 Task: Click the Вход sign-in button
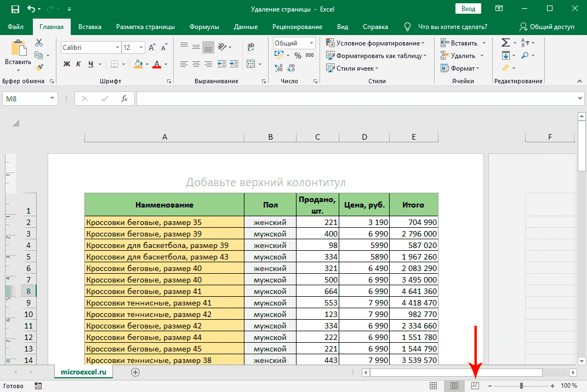click(x=468, y=9)
